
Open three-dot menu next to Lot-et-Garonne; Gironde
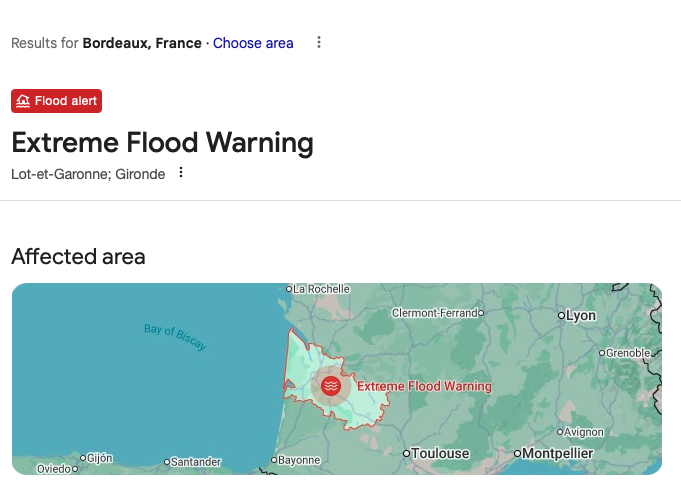pos(181,172)
